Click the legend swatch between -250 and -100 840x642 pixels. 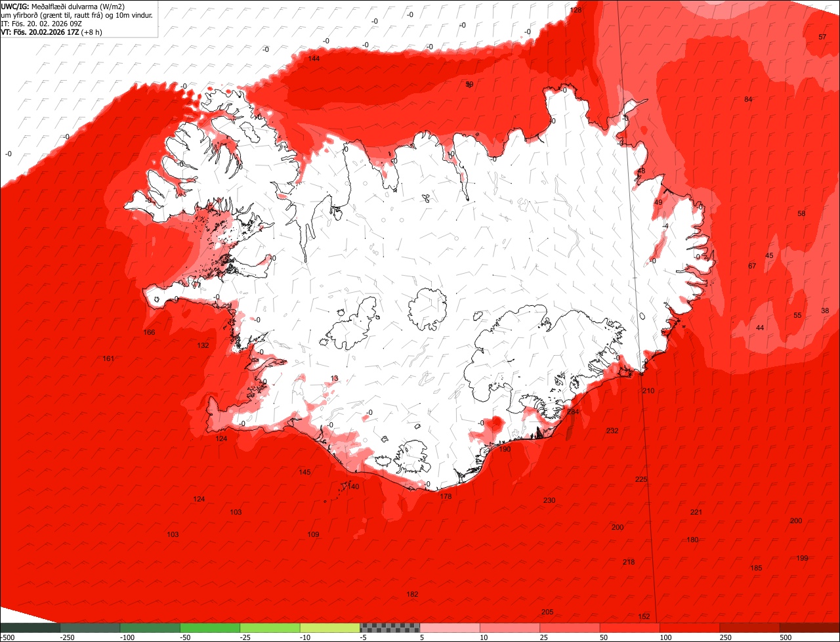(90, 628)
